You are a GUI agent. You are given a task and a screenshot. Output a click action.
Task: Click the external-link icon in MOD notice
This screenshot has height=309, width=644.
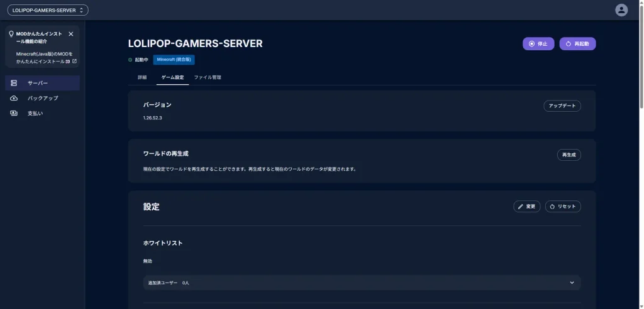[74, 61]
